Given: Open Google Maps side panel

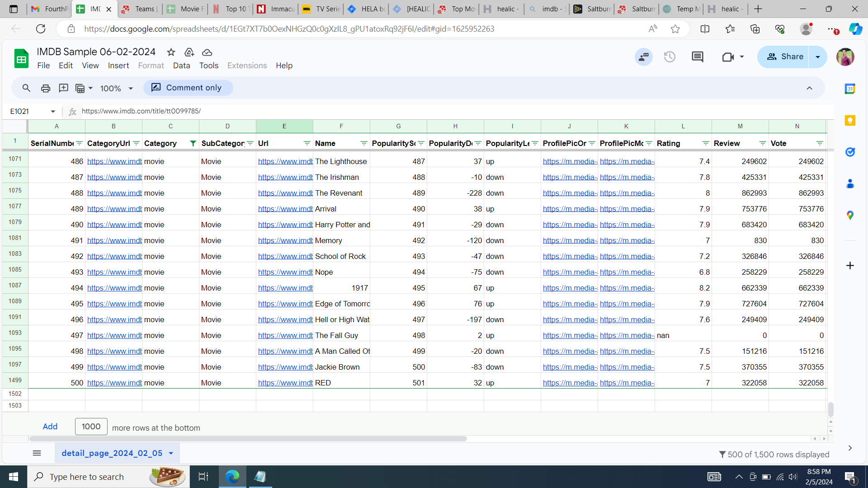Looking at the screenshot, I should (x=850, y=216).
